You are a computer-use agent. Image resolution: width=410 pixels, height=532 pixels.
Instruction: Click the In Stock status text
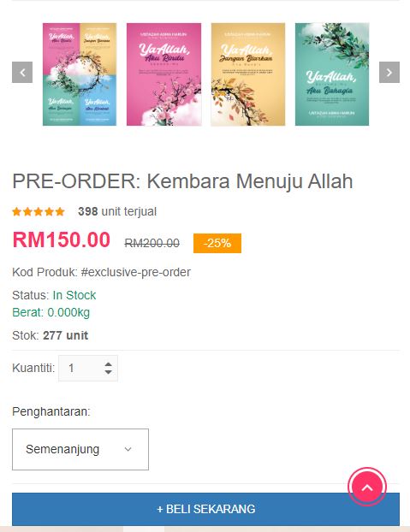coord(74,295)
